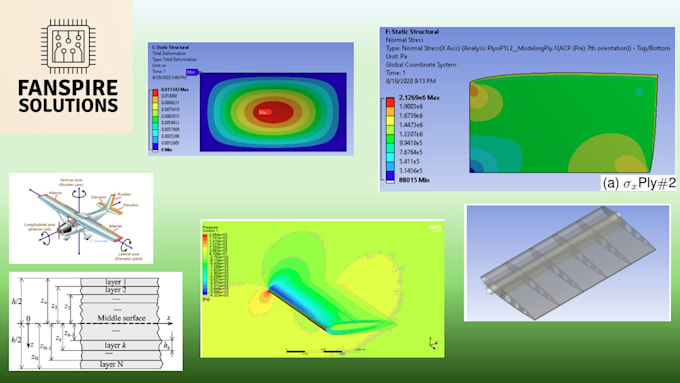Image resolution: width=680 pixels, height=383 pixels.
Task: Open the total deformation contour plot image
Action: click(x=251, y=98)
